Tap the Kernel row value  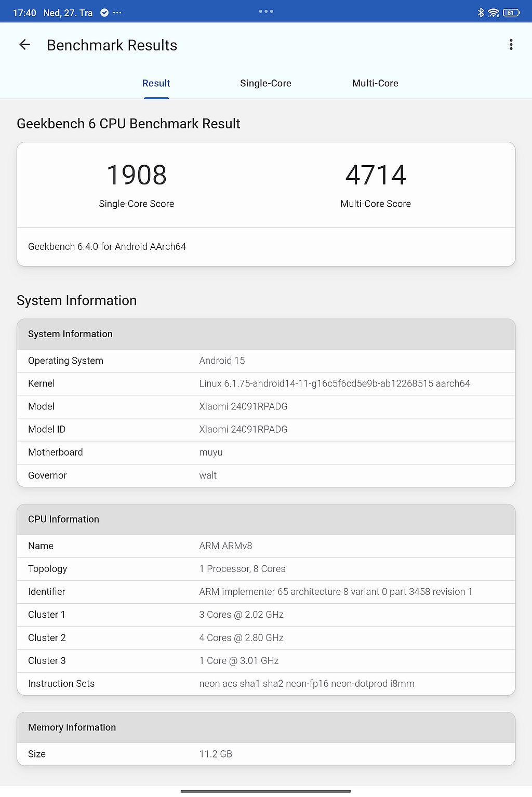335,383
